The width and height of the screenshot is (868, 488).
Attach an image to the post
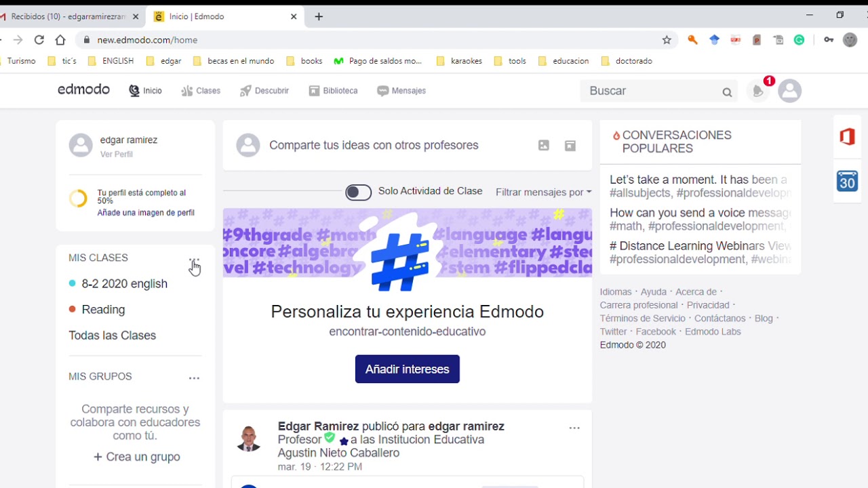click(544, 145)
